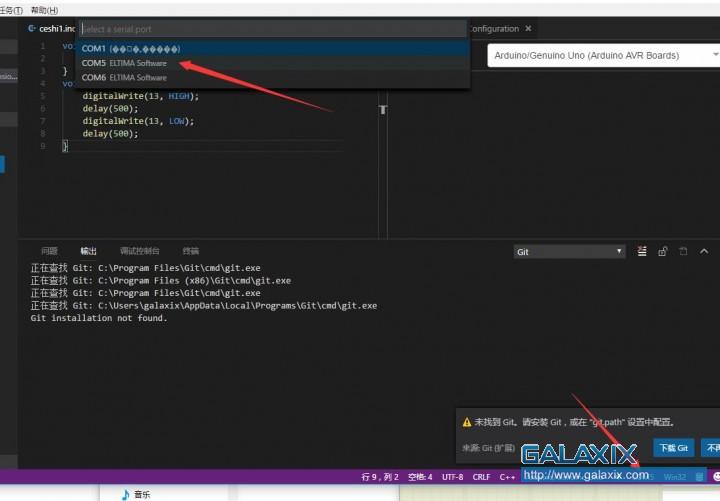Open the 终端 terminal tab
Image resolution: width=720 pixels, height=501 pixels.
click(x=190, y=251)
